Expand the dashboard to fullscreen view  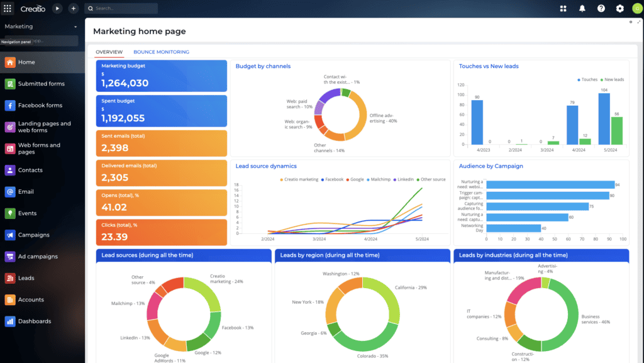(639, 22)
